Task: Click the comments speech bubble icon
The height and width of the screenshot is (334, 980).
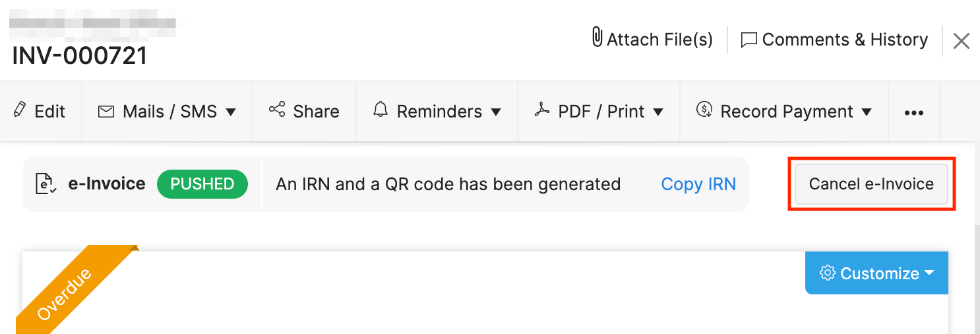Action: point(749,40)
